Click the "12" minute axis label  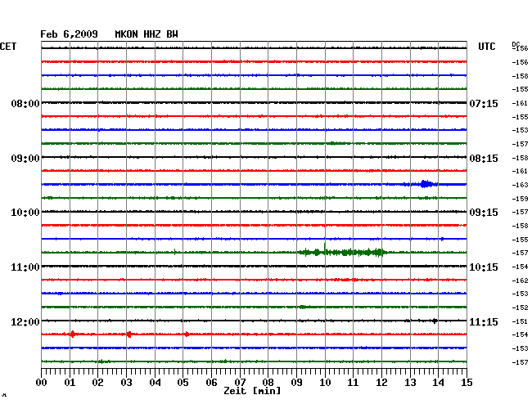tap(381, 382)
